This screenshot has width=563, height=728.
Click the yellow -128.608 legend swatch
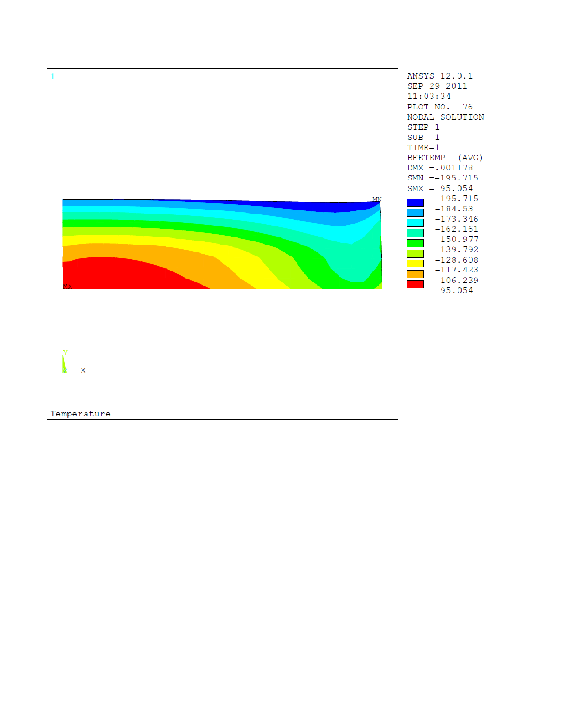415,264
